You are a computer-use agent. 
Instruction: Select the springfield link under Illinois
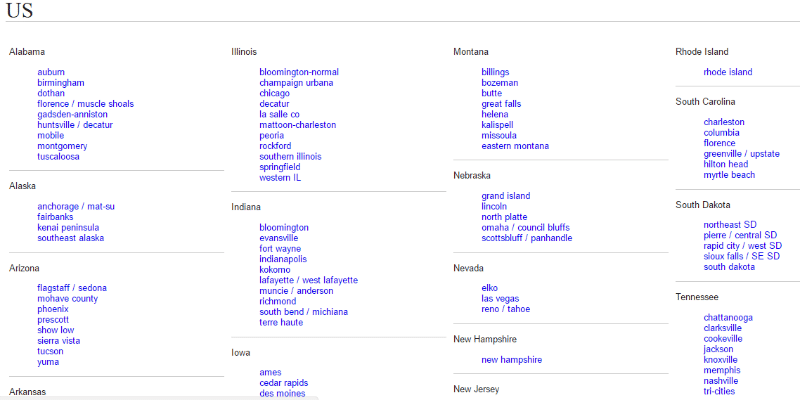pyautogui.click(x=280, y=167)
